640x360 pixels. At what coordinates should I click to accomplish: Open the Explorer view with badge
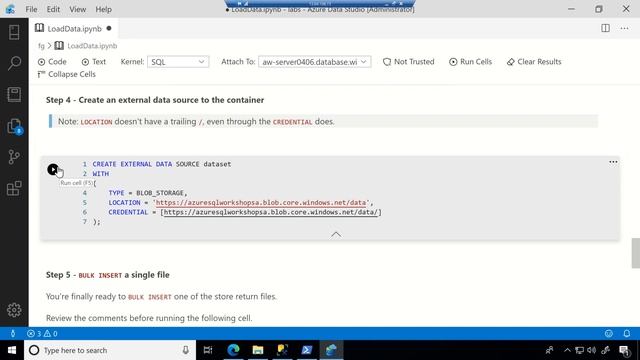coord(14,126)
